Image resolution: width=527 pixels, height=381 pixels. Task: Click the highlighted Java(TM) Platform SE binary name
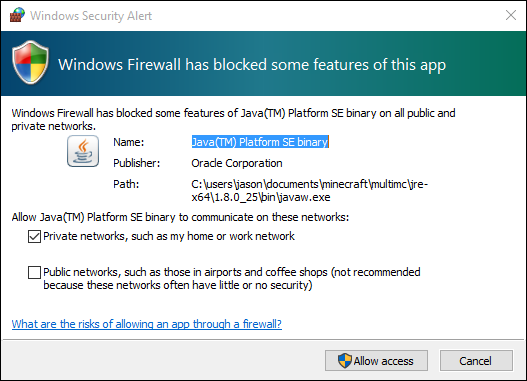point(260,142)
